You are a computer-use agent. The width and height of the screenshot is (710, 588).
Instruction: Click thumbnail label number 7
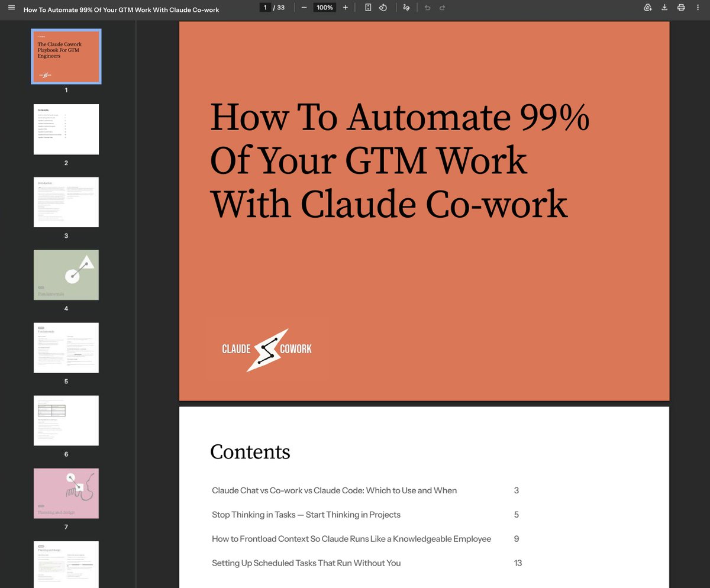[x=66, y=527]
